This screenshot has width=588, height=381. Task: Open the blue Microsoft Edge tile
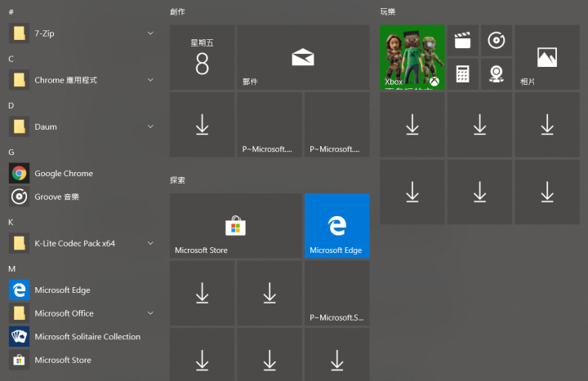337,225
